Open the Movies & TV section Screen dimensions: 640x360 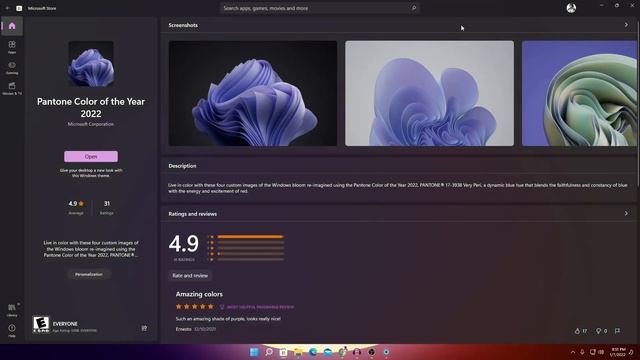(x=12, y=88)
